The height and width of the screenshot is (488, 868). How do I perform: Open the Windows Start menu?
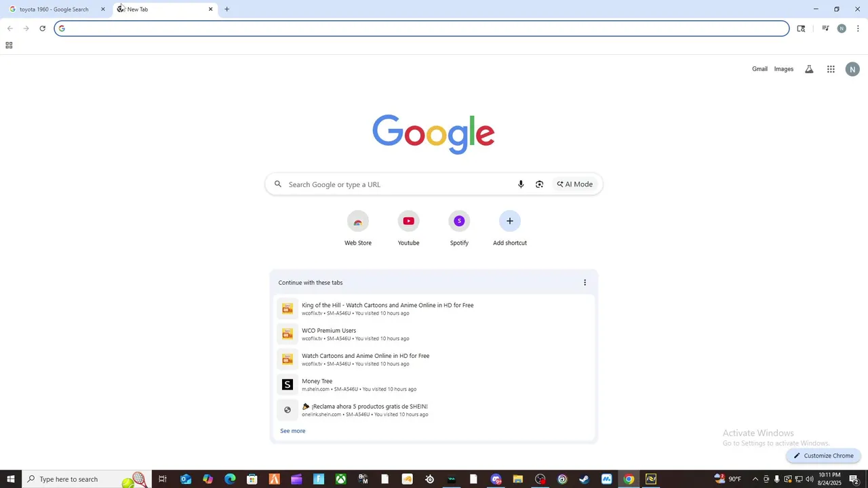coord(11,479)
